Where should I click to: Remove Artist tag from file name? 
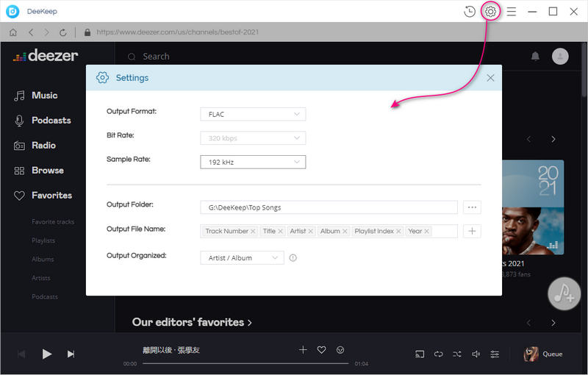click(x=310, y=232)
